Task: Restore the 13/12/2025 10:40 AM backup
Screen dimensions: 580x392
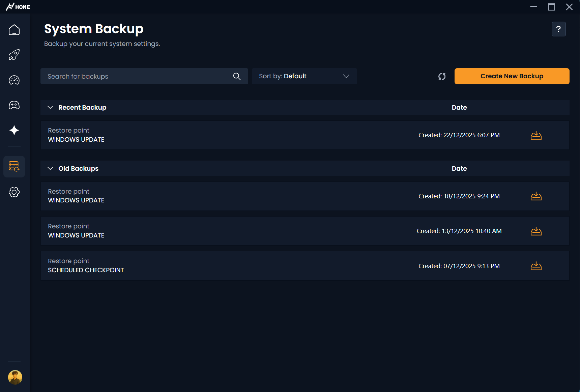Action: pos(536,231)
